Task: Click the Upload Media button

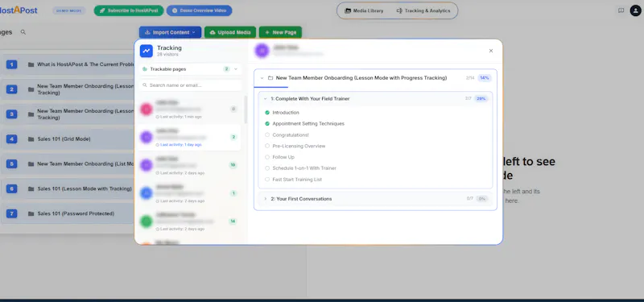Action: click(x=230, y=32)
